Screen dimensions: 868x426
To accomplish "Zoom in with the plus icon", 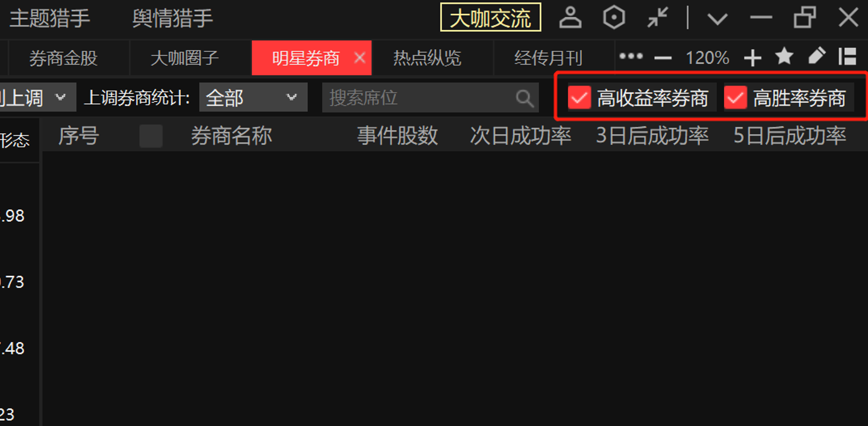I will point(752,58).
